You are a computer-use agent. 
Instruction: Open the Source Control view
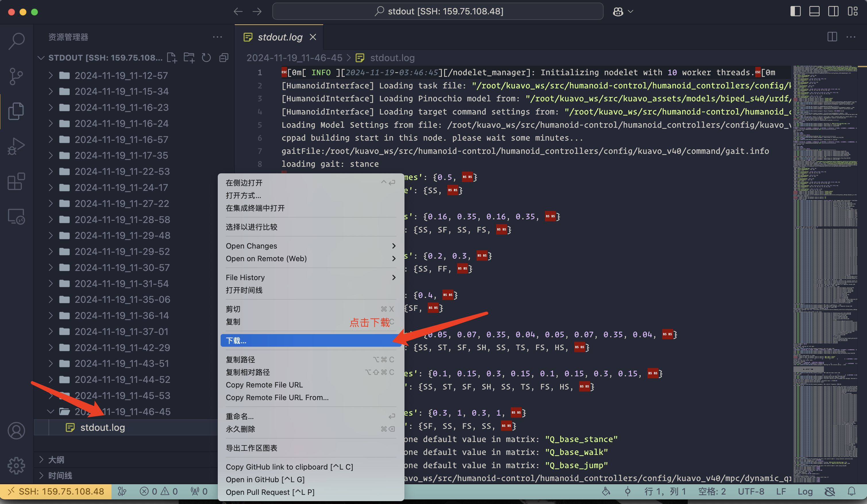(16, 76)
